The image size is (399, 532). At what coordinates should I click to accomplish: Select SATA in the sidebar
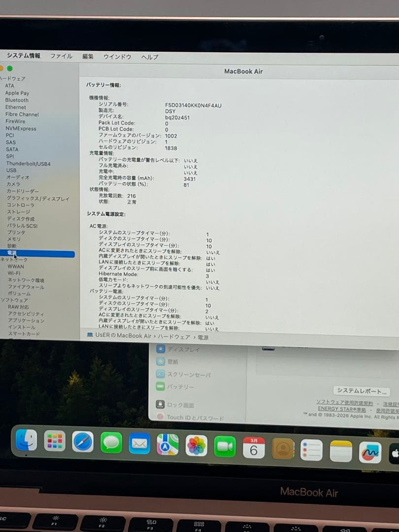12,149
